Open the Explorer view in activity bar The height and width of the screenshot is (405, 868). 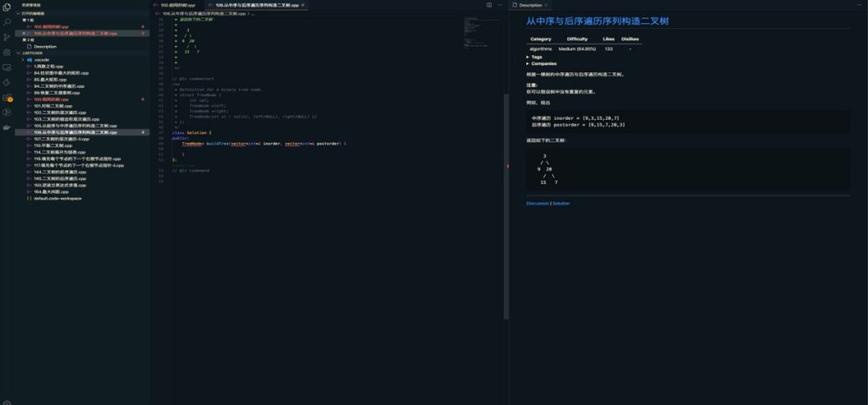tap(6, 7)
